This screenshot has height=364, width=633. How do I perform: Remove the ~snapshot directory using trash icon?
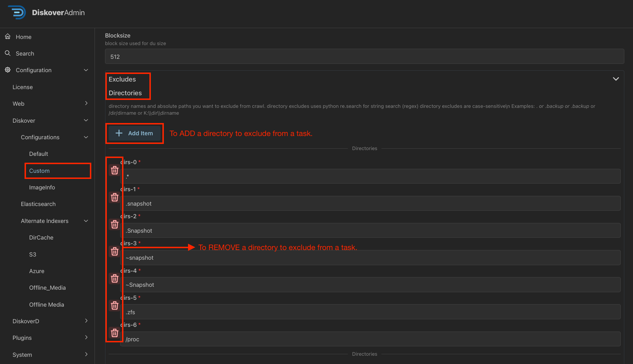tap(114, 251)
